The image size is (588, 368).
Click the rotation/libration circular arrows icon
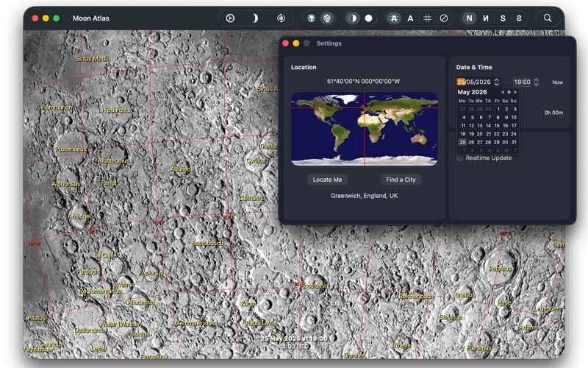(x=281, y=18)
